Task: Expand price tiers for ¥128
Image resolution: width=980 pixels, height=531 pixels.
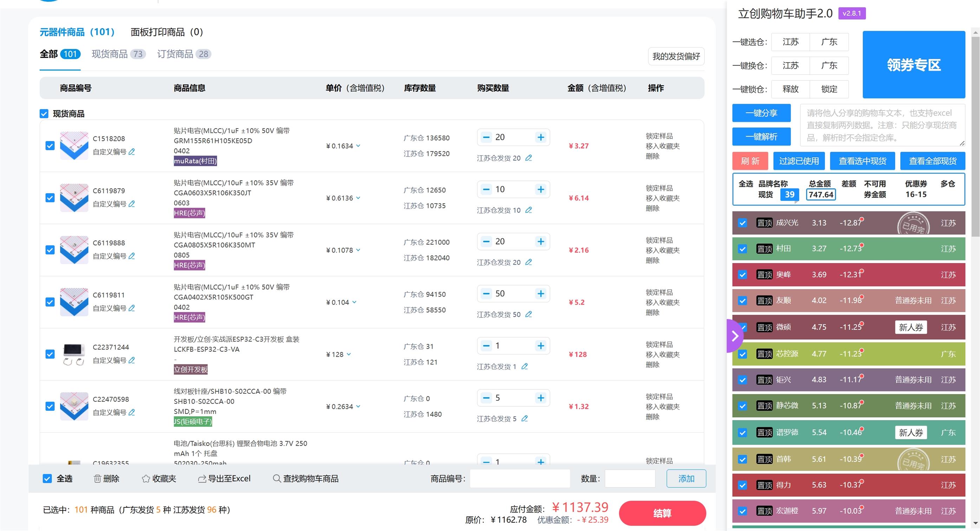Action: click(349, 354)
